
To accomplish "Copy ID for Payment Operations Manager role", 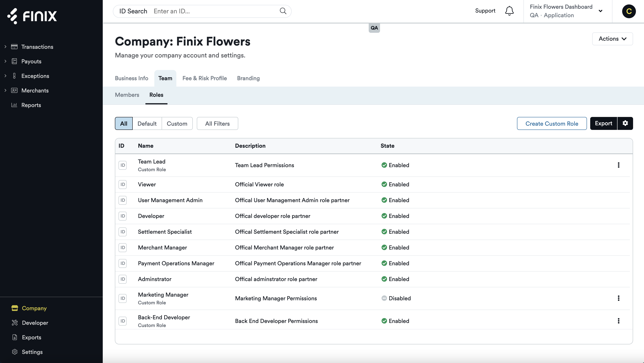I will [x=123, y=263].
